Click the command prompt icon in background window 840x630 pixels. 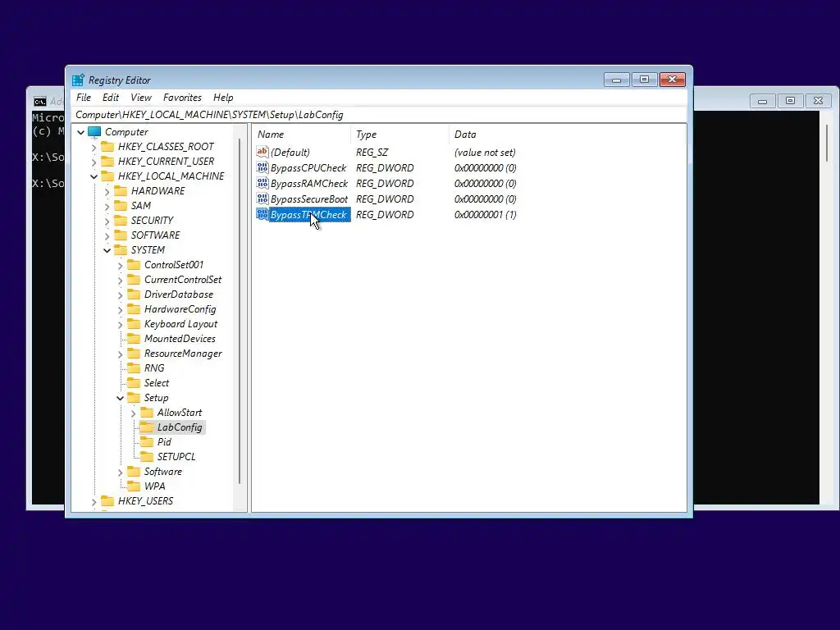(39, 101)
